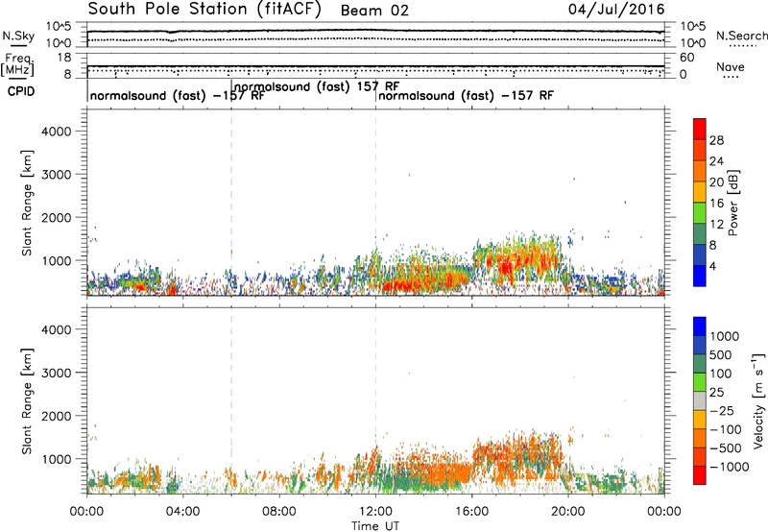Click the '4000' range tick of the Power panel
The image size is (768, 532).
(57, 132)
